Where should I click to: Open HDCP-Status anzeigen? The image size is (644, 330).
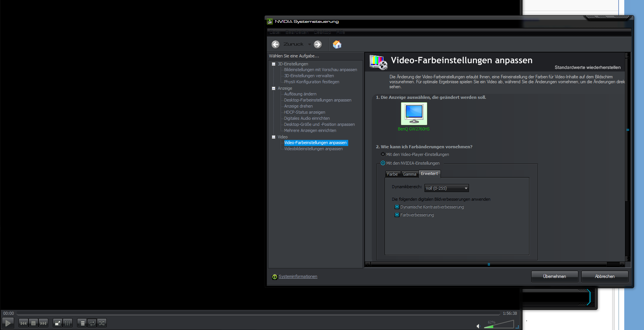click(x=305, y=112)
